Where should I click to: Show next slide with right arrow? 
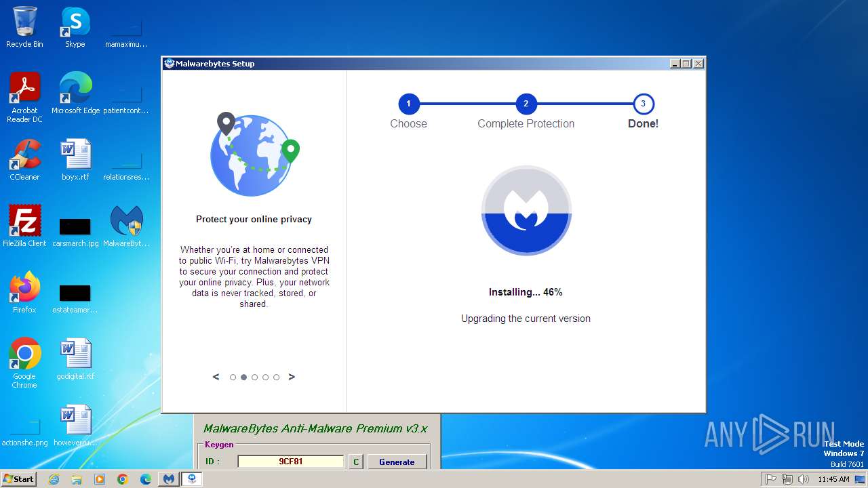292,377
